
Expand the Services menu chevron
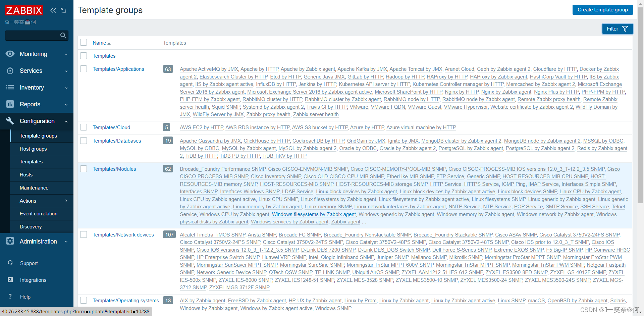tap(66, 71)
